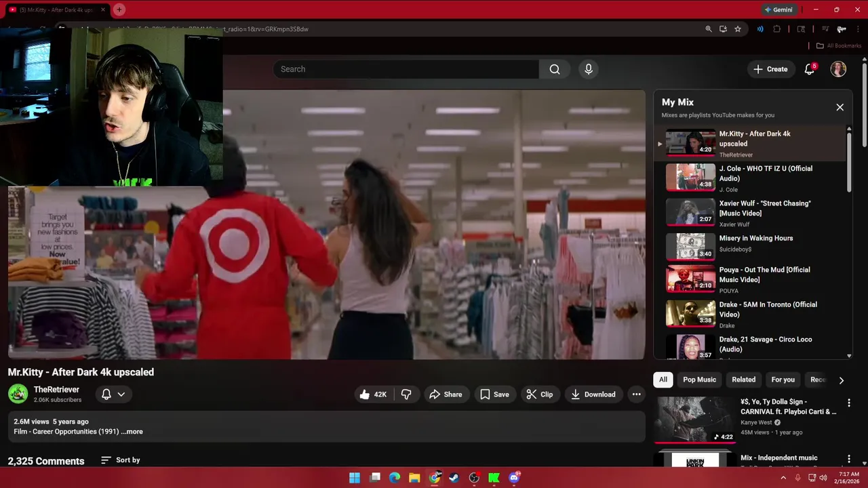Screen dimensions: 868x488
Task: Click the zoom magnifier icon in address bar
Action: [709, 29]
